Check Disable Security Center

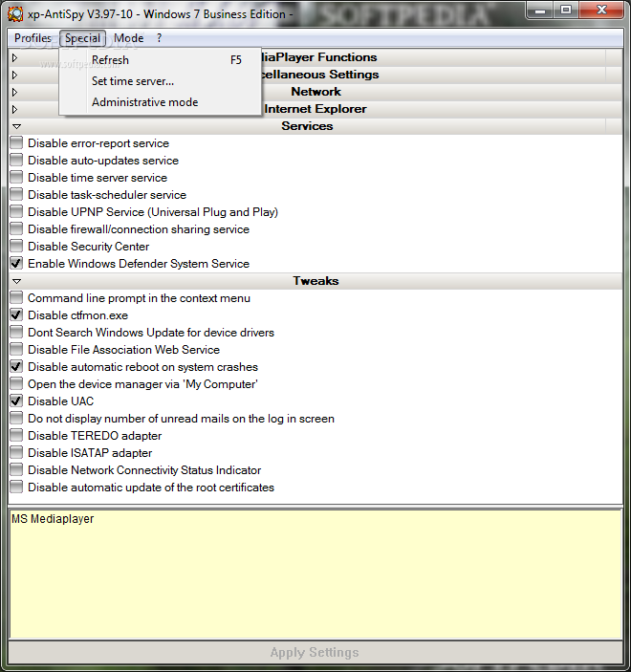(16, 246)
